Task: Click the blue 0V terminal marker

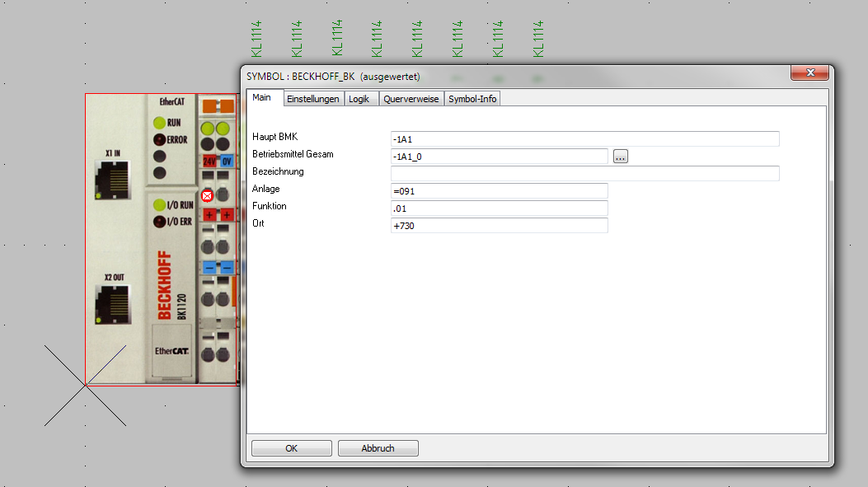Action: (227, 162)
